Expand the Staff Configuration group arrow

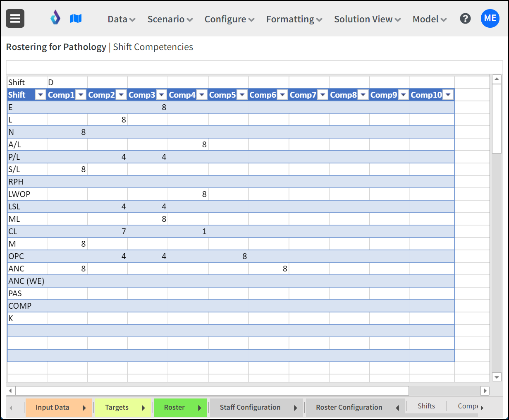coord(296,408)
